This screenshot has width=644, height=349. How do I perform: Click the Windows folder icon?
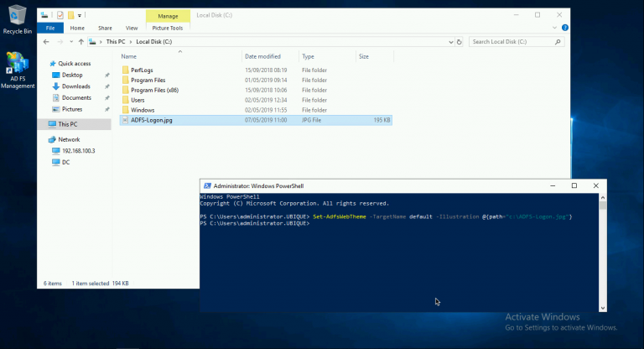[x=125, y=110]
